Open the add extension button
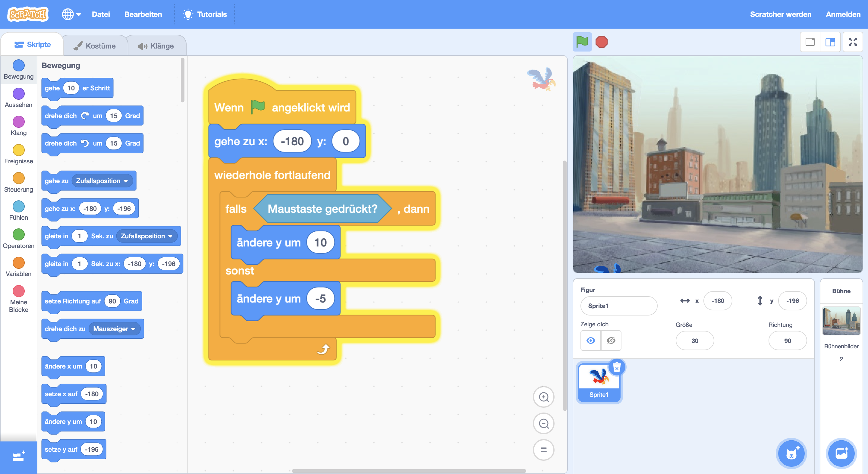The height and width of the screenshot is (474, 868). (18, 457)
